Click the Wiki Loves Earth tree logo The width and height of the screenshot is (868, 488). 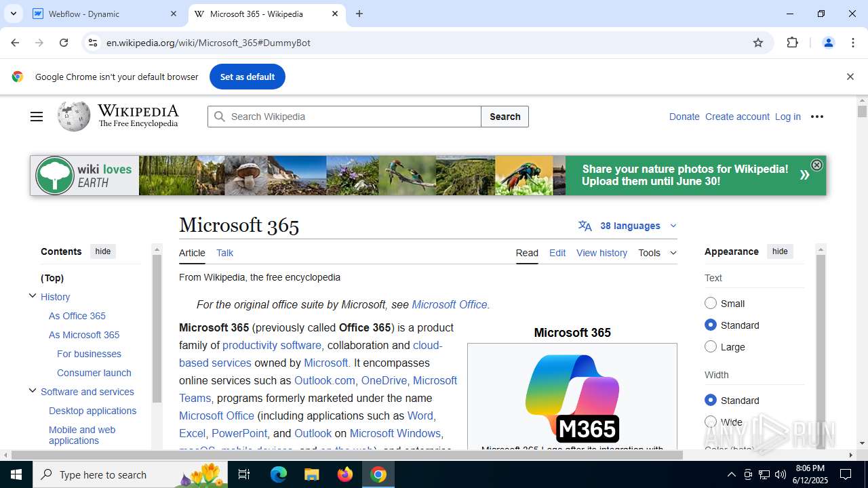coord(54,176)
